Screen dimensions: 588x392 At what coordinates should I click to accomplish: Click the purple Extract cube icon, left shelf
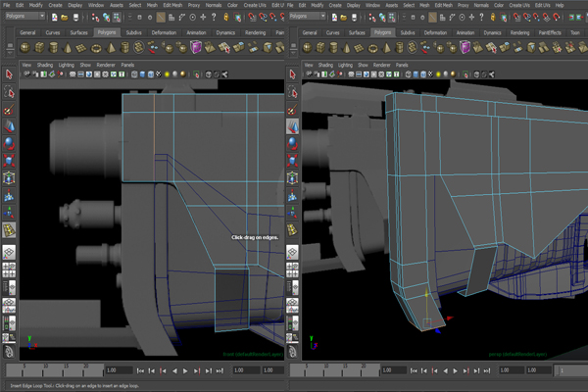pos(196,48)
